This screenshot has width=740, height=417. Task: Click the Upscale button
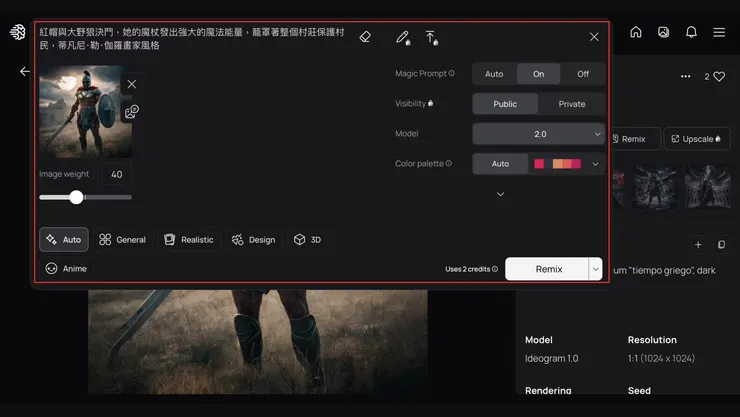[x=697, y=139]
